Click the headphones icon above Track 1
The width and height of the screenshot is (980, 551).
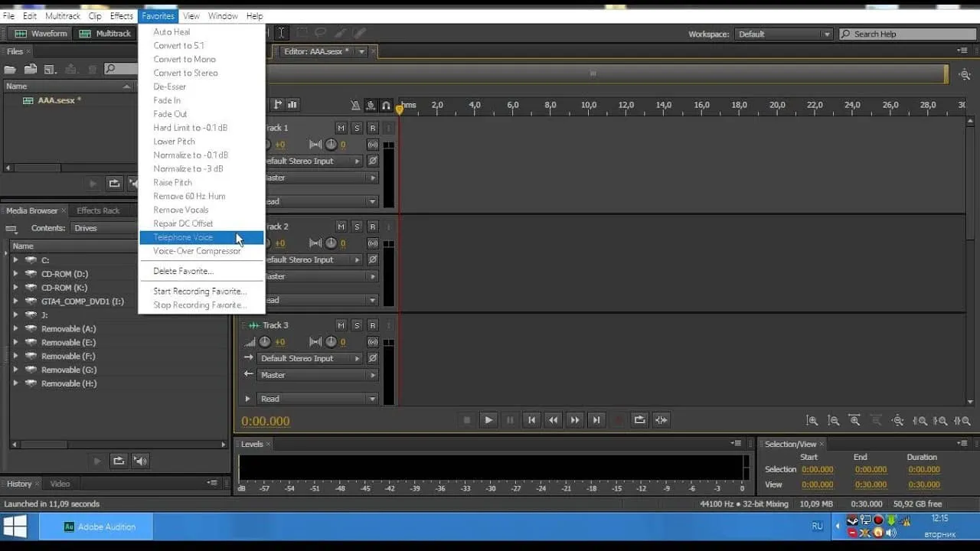pyautogui.click(x=386, y=105)
